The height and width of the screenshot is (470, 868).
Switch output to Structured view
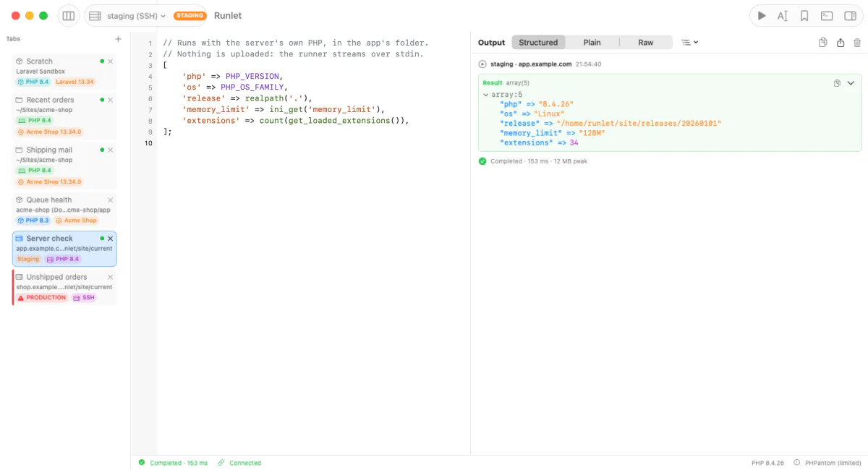coord(538,43)
